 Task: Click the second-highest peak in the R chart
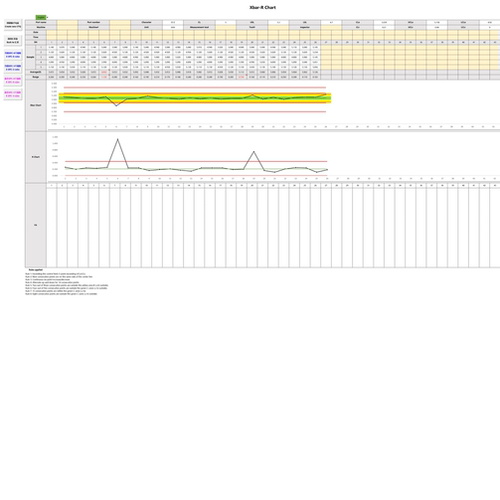[x=254, y=152]
